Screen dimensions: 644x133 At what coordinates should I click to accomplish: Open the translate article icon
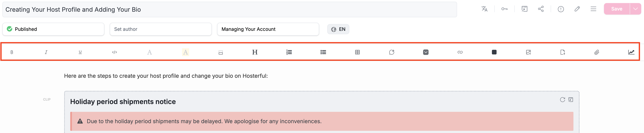click(x=485, y=9)
